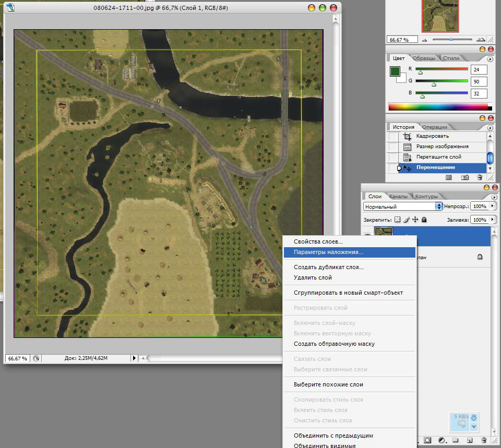Choose 'Создать дубликат слоя...' menu item
This screenshot has height=448, width=501.
(350, 267)
